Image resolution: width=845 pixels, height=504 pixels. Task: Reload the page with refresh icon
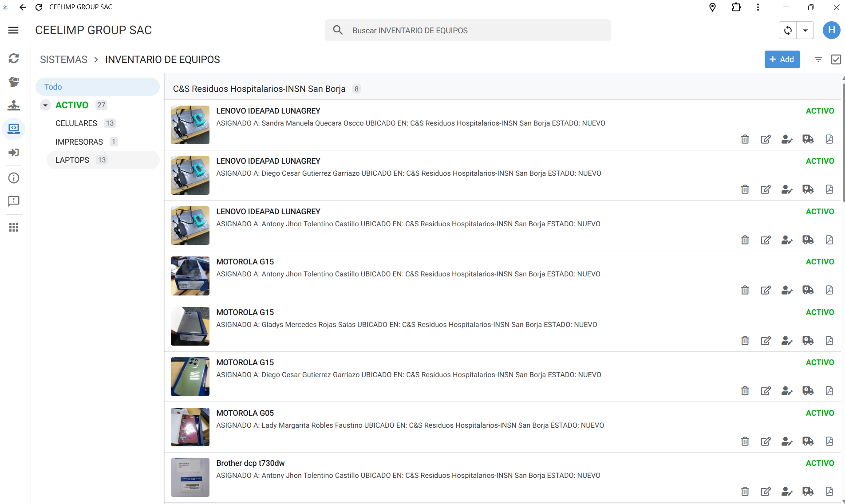coord(39,7)
